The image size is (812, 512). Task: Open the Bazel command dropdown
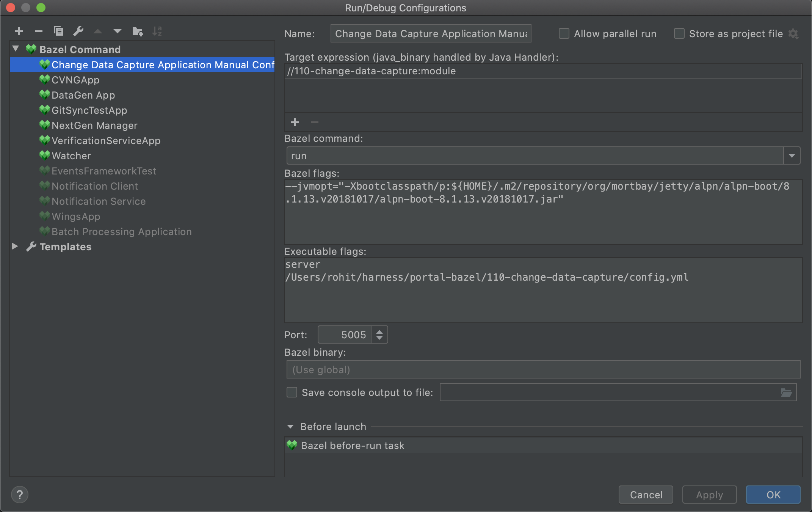792,156
